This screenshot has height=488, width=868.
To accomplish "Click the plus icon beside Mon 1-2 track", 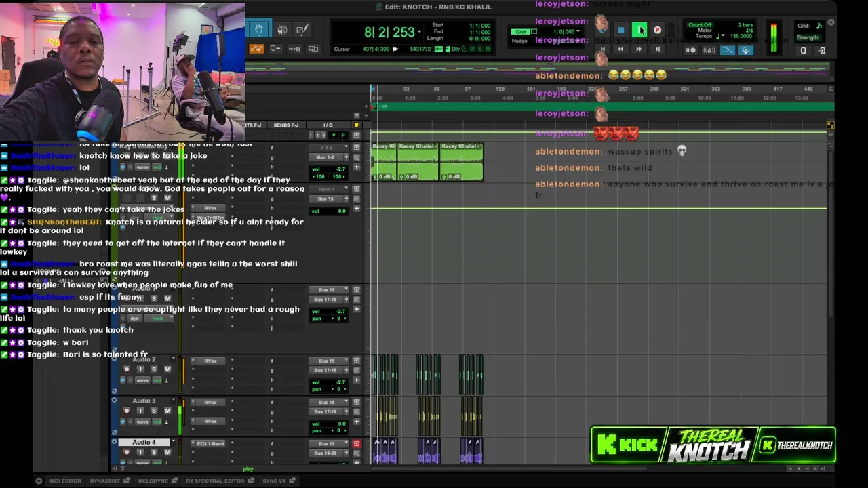I will (x=357, y=167).
